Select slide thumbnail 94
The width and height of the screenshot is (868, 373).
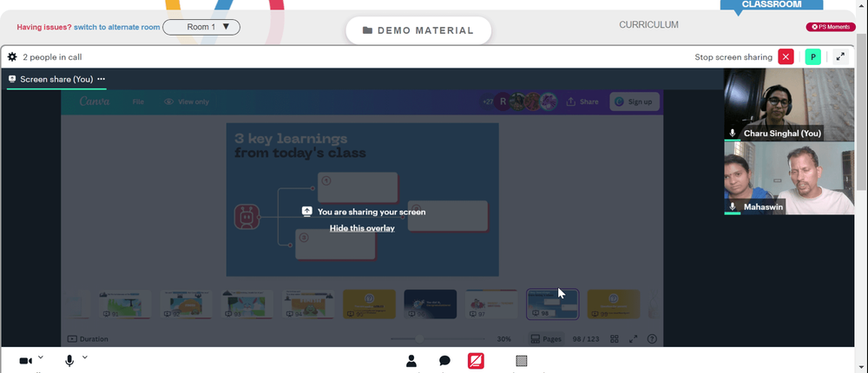pyautogui.click(x=308, y=304)
